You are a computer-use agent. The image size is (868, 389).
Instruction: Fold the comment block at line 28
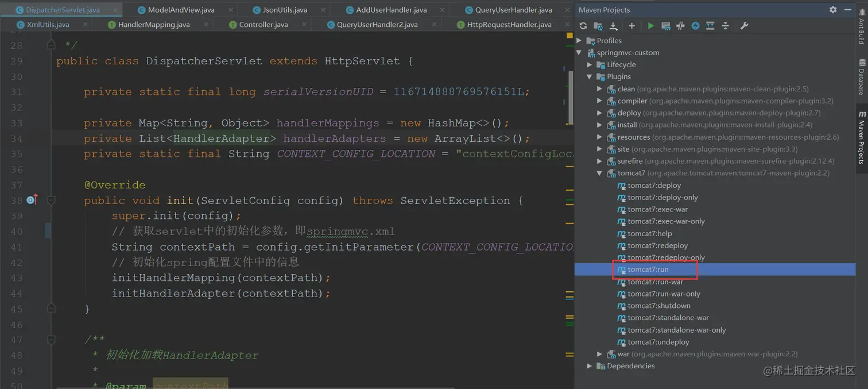tap(51, 45)
